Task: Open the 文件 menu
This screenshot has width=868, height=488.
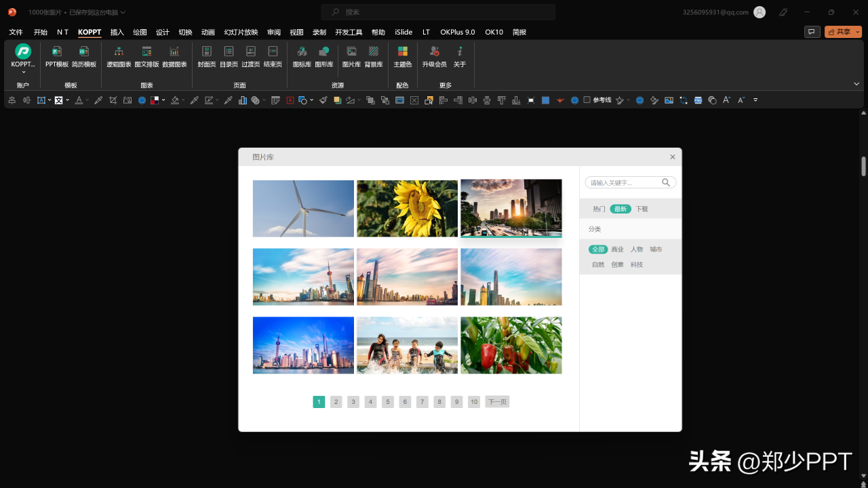Action: coord(16,32)
